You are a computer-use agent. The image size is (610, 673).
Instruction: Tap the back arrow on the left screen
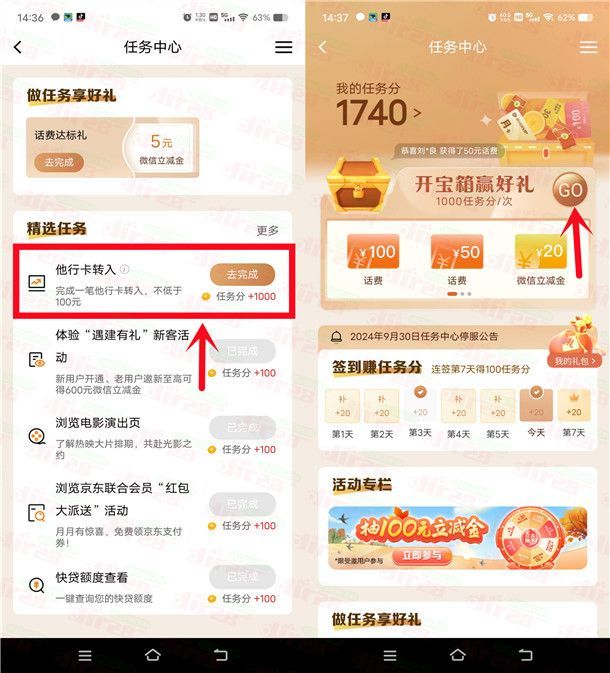pyautogui.click(x=18, y=47)
